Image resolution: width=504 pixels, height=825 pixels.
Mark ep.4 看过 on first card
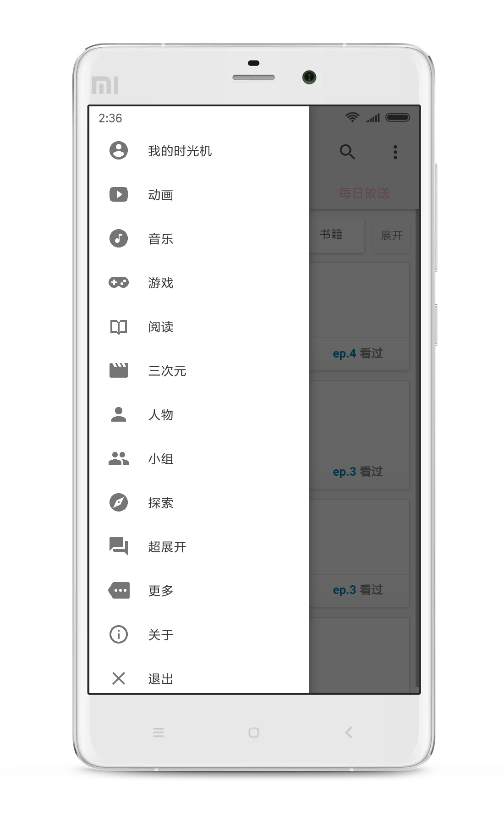358,353
